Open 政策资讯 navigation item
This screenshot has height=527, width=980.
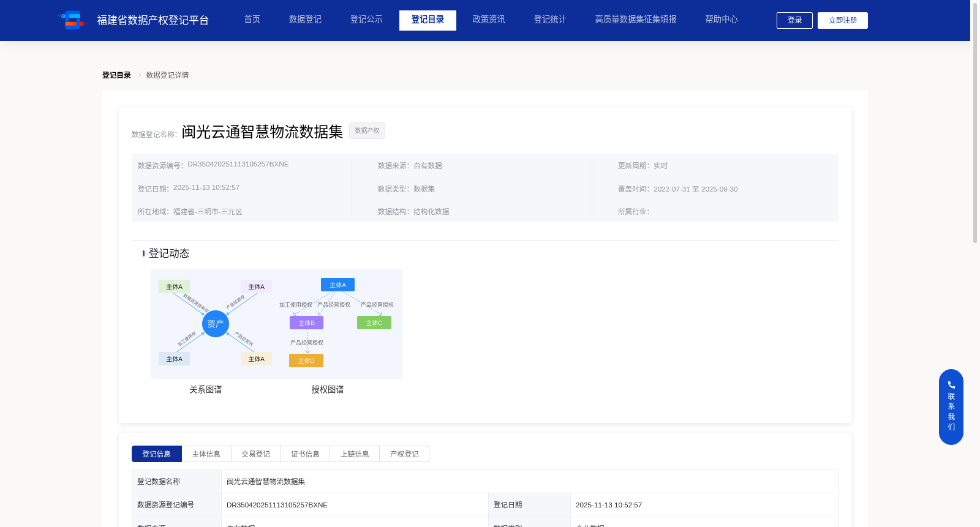[489, 20]
